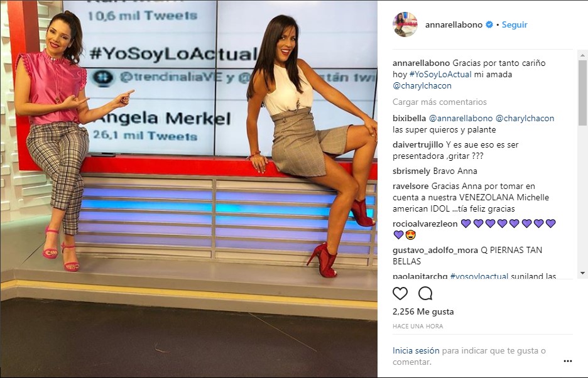Click the comment speech bubble icon
588x378 pixels.
pos(426,293)
